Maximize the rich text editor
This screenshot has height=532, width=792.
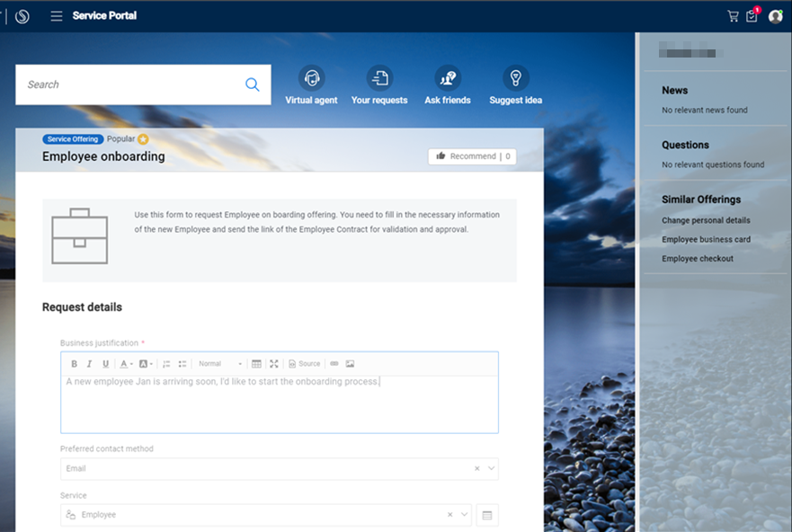click(275, 363)
